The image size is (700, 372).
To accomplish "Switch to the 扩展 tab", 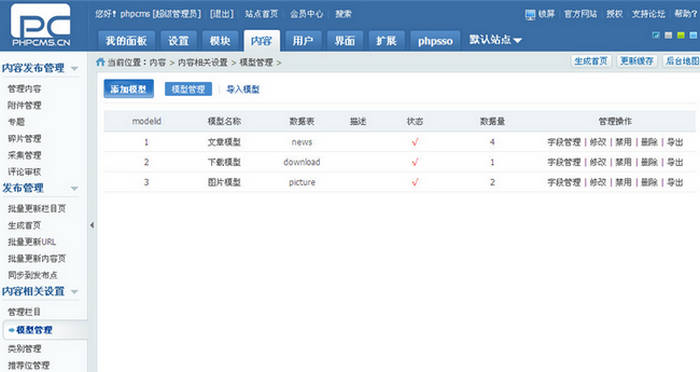I will [x=386, y=41].
